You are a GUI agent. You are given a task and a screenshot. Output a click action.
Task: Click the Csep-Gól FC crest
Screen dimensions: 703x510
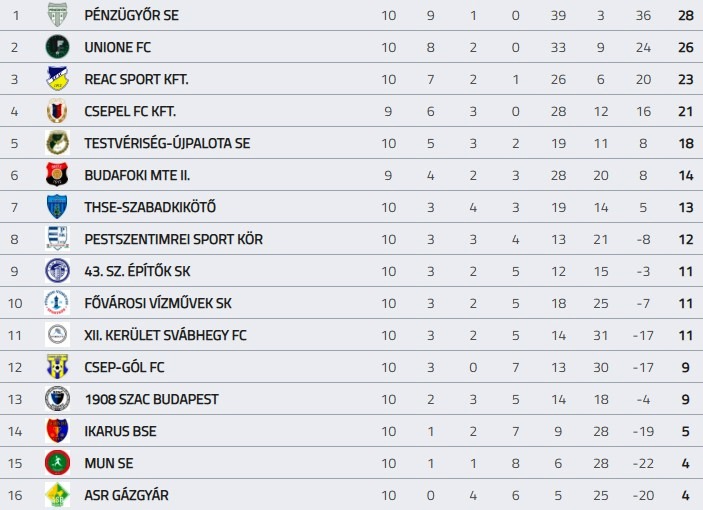(57, 367)
